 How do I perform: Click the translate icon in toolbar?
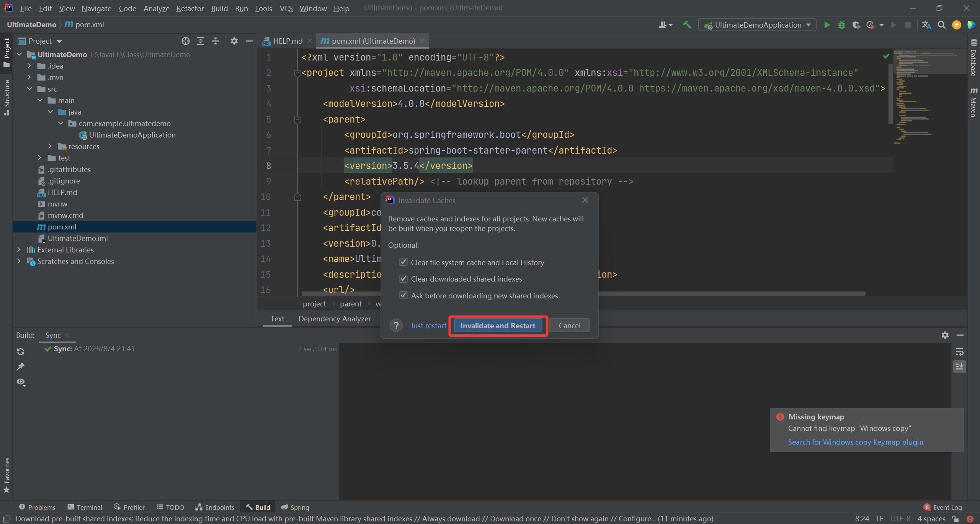[926, 25]
